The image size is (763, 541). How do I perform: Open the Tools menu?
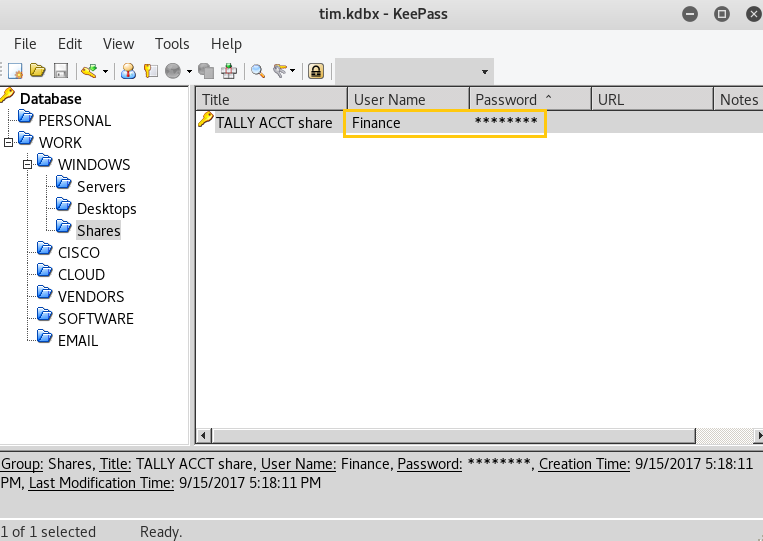click(x=172, y=44)
